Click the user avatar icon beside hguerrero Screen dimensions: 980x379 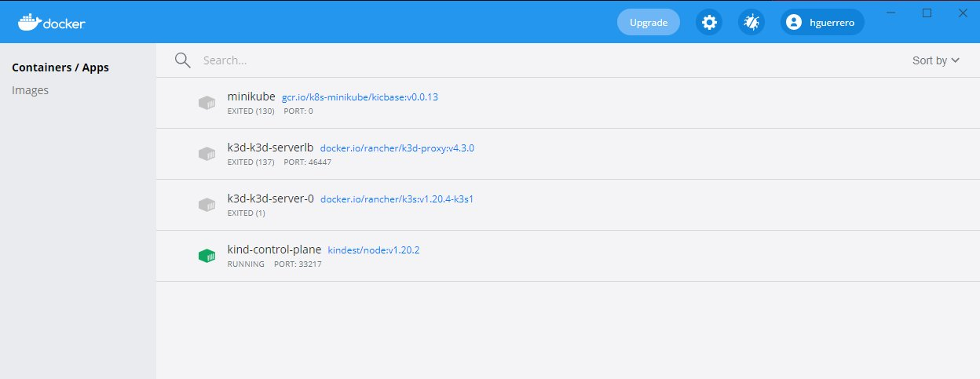(794, 23)
